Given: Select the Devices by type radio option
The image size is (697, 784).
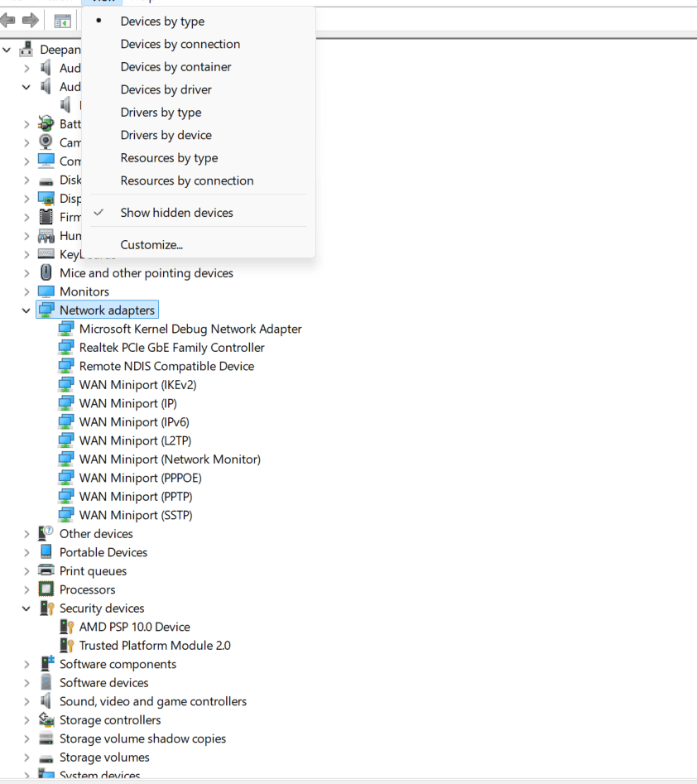Looking at the screenshot, I should (x=162, y=21).
